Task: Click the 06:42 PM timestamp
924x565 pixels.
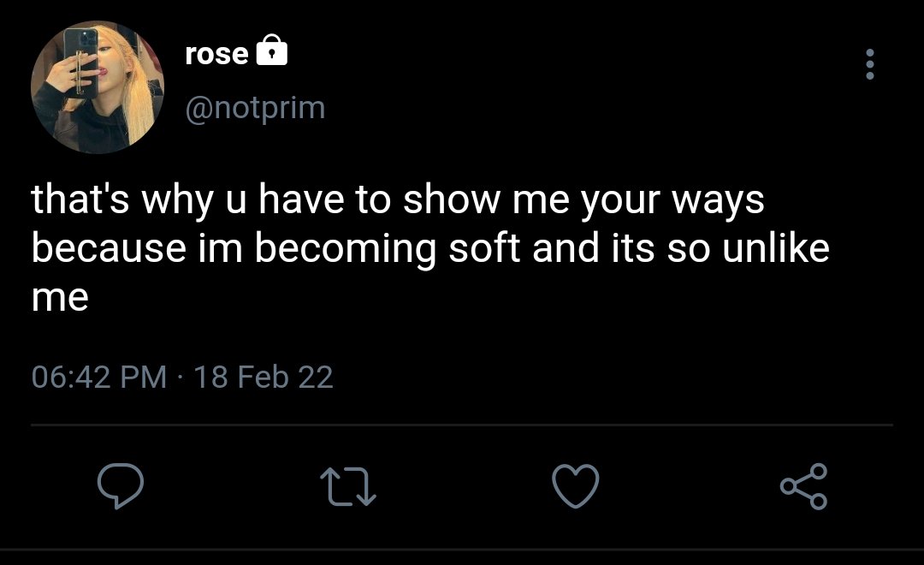Action: pos(99,377)
